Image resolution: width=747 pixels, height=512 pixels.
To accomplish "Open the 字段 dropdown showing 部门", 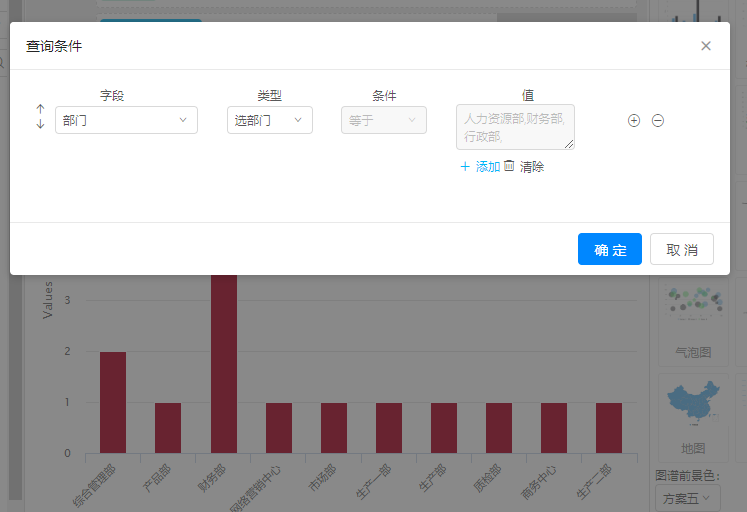I will [x=126, y=120].
